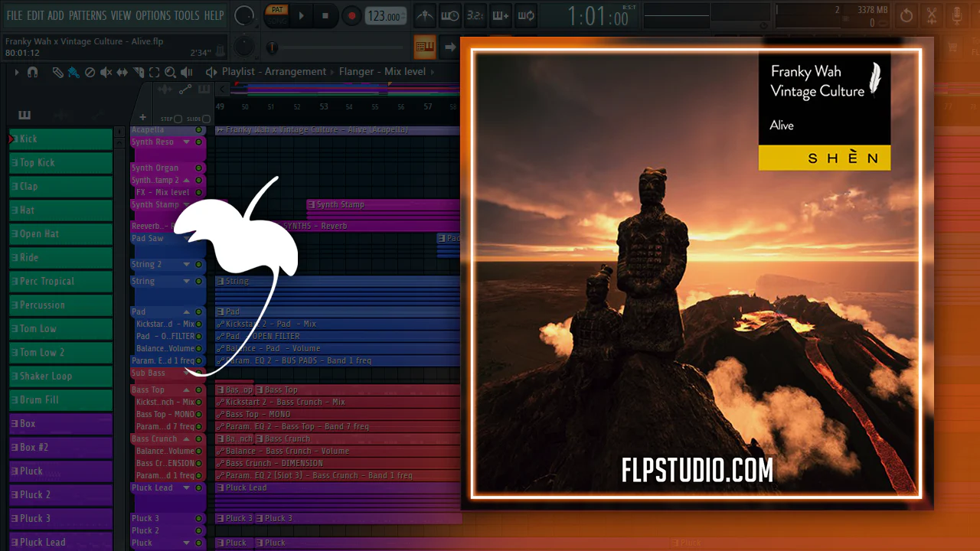Toggle the overdub (keyboard plus) button

501,15
